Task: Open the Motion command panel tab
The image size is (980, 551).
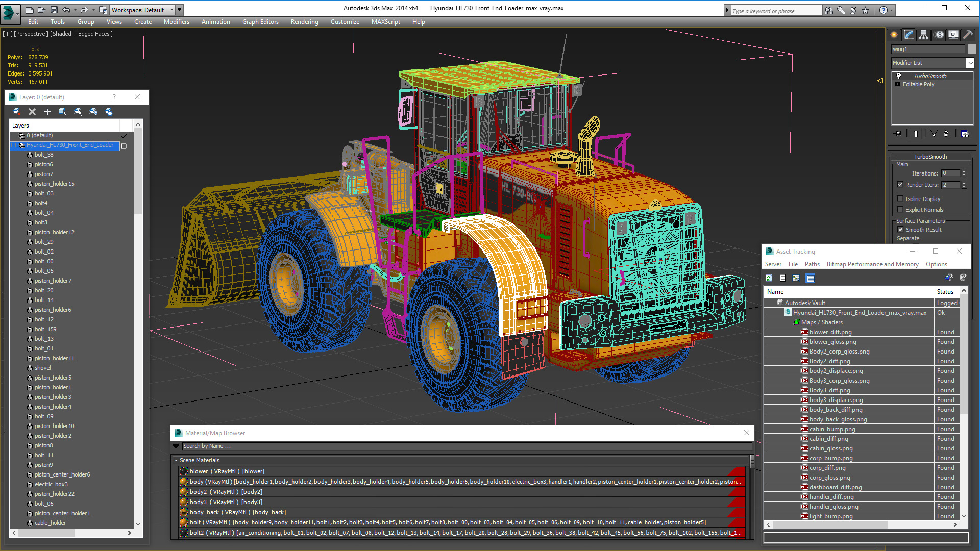Action: [x=939, y=35]
